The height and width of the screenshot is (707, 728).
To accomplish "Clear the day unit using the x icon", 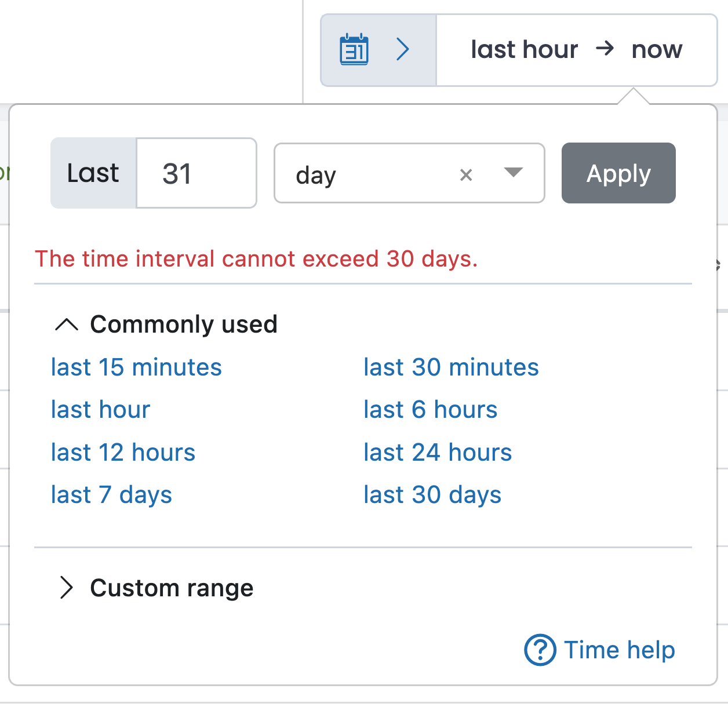I will coord(467,174).
